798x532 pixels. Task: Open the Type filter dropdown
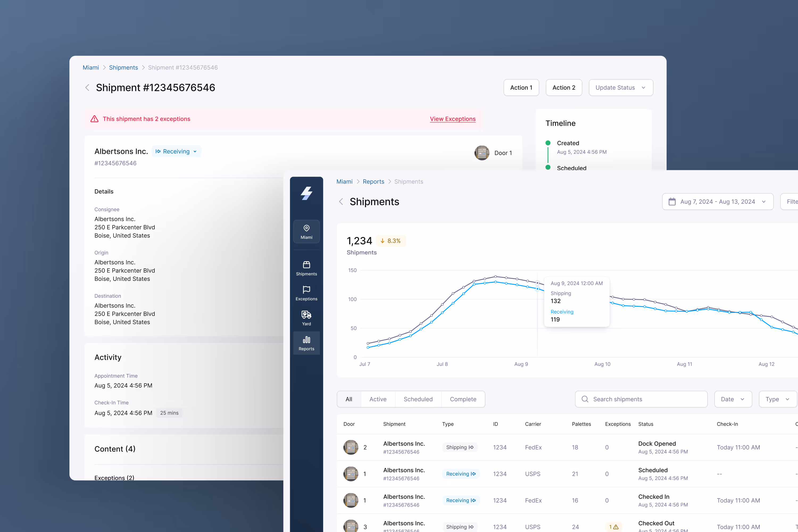click(777, 399)
